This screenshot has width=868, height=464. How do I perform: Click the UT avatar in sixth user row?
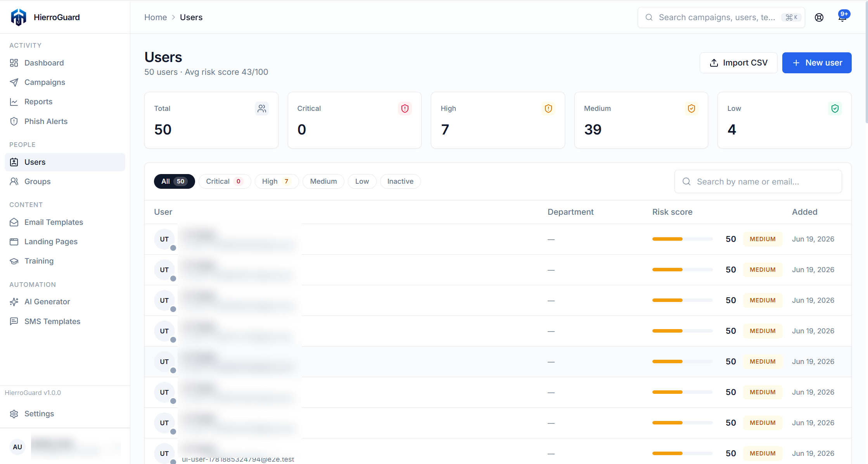tap(164, 392)
